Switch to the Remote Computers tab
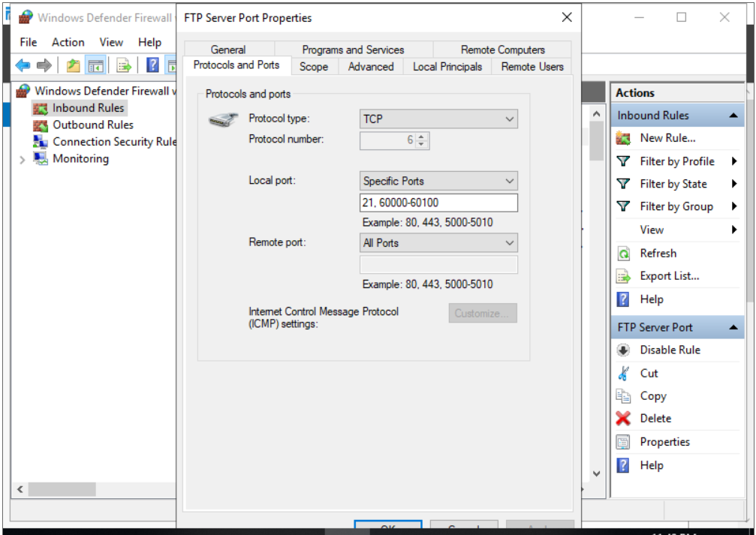756x535 pixels. (x=502, y=50)
